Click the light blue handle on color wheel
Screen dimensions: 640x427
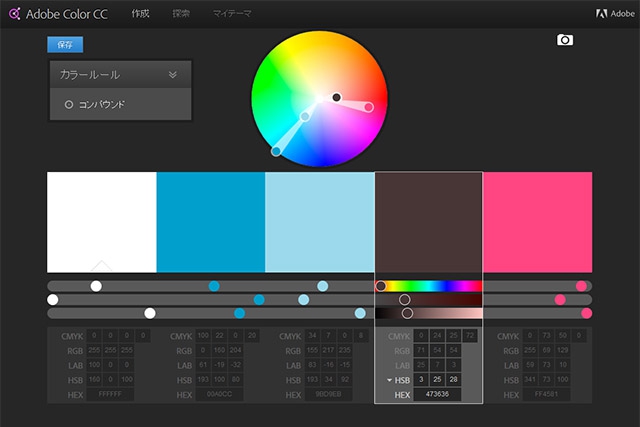(x=305, y=117)
